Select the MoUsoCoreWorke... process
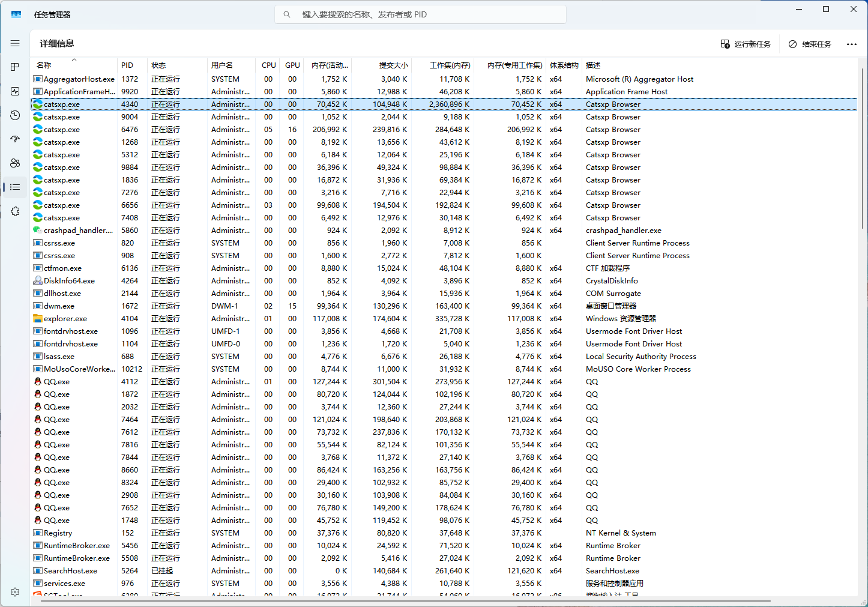 tap(444, 369)
